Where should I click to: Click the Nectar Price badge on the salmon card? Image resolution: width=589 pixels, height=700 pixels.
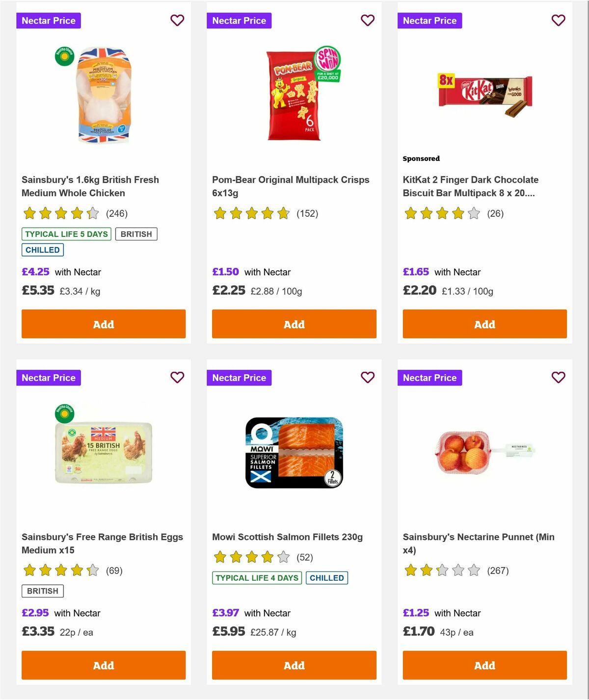point(239,378)
